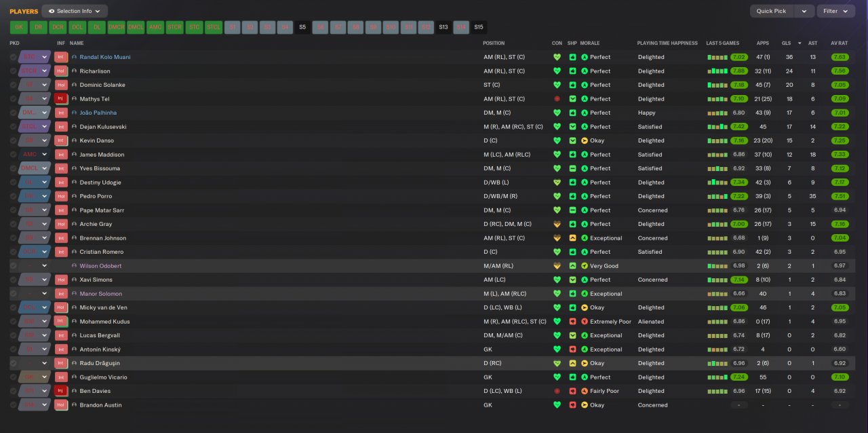Screen dimensions: 868x433
Task: Click the condition heart icon for Randal Kolo Muani
Action: pyautogui.click(x=557, y=57)
